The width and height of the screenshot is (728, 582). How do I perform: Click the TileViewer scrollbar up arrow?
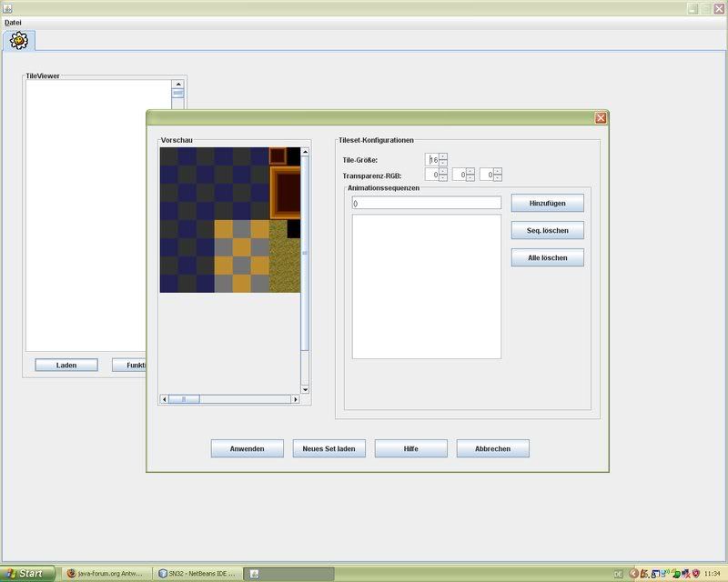click(177, 84)
